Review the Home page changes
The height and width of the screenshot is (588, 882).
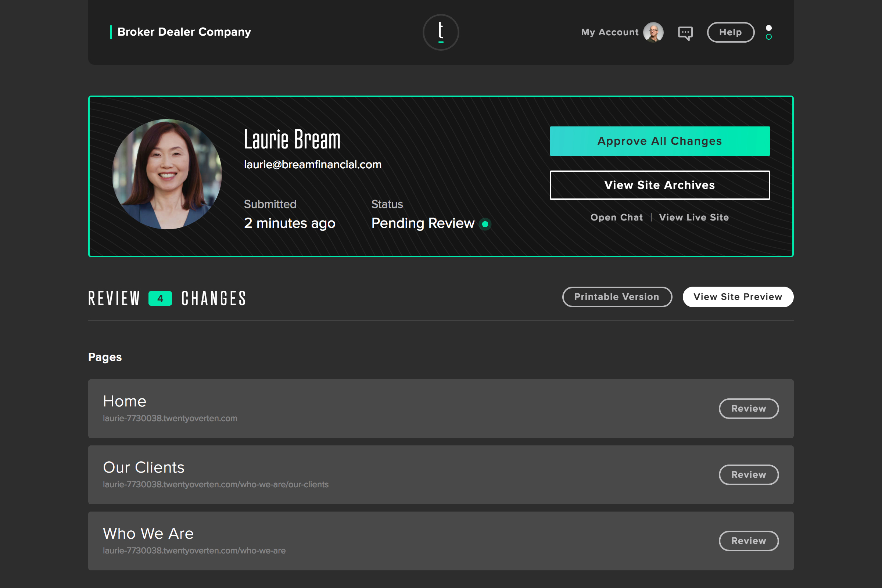coord(748,408)
